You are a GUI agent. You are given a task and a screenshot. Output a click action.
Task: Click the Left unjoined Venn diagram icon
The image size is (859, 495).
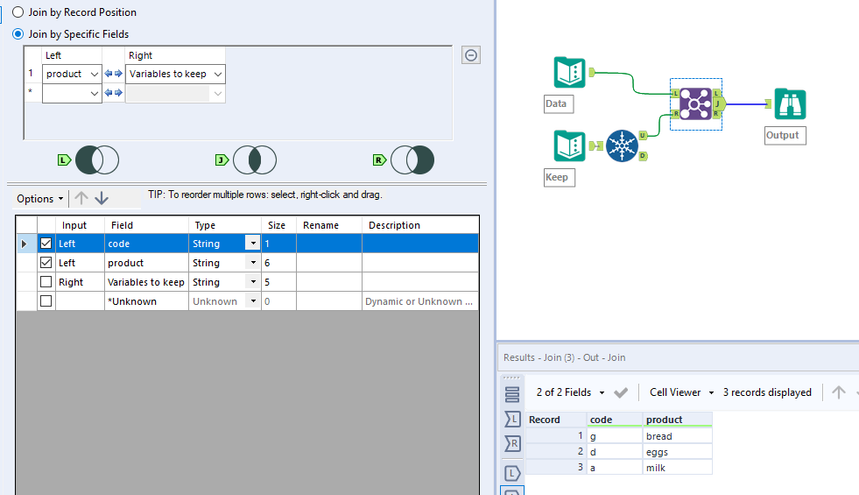(97, 160)
